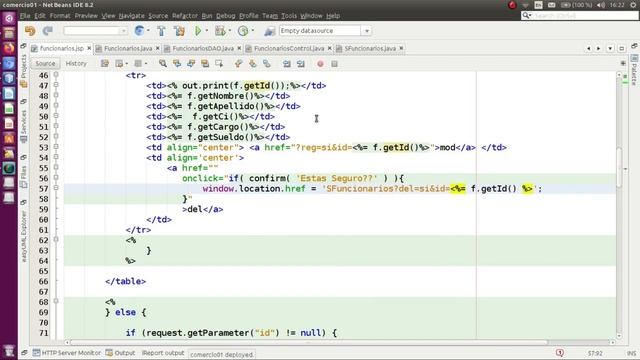Collapse the code fold at line 68
Image resolution: width=640 pixels, height=360 pixels.
(56, 301)
